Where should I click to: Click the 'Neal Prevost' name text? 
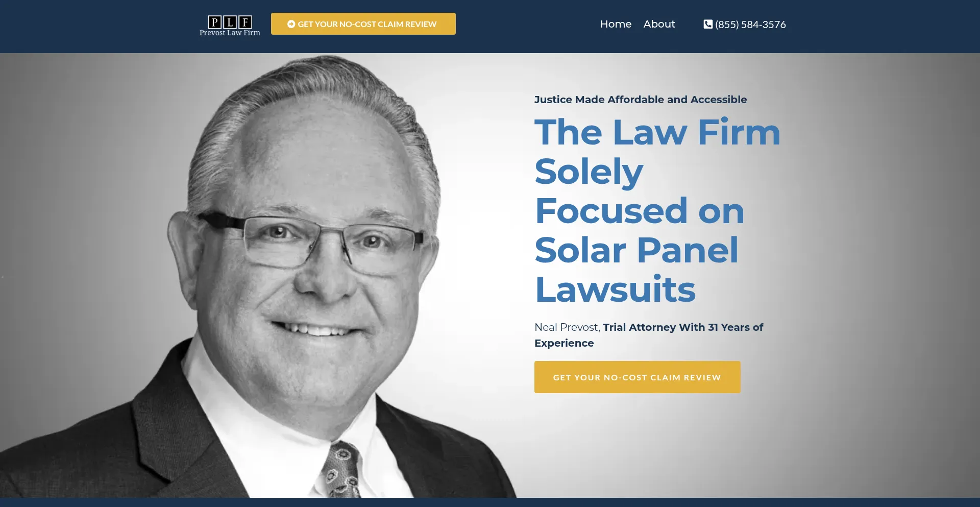[567, 327]
